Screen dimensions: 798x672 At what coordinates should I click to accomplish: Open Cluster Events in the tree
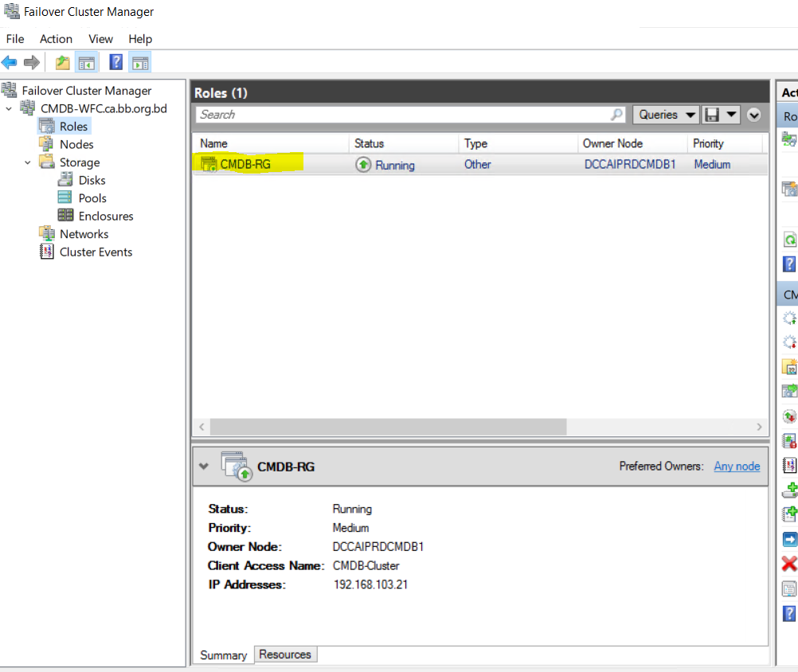pyautogui.click(x=96, y=252)
